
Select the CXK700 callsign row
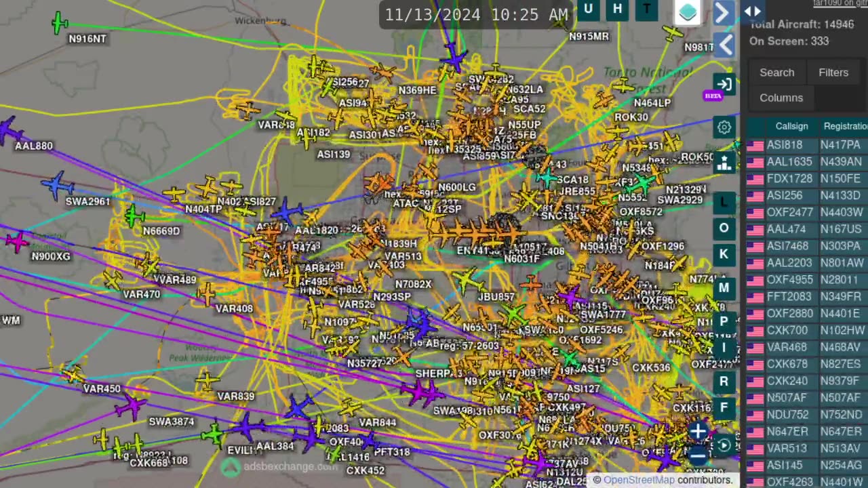click(x=807, y=330)
